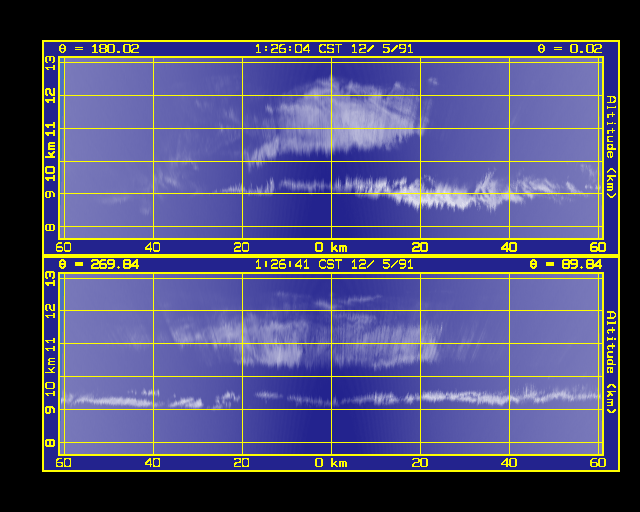Click the right-side 40 label under the lower plot
Screen dimensions: 640x512
pos(509,463)
